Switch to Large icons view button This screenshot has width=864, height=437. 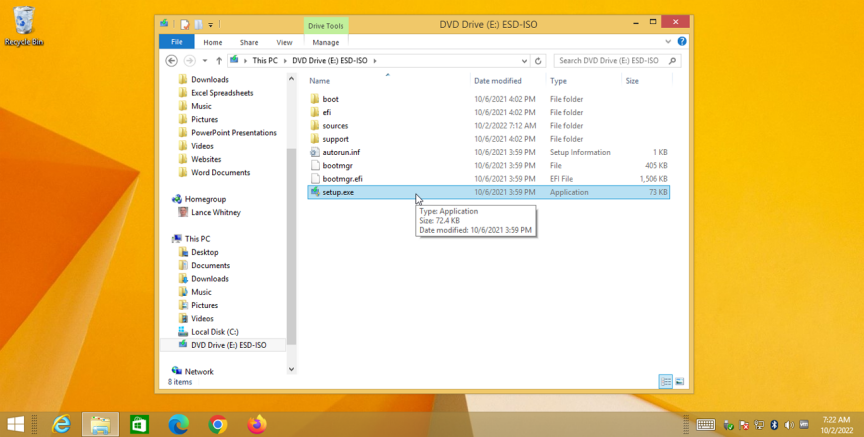(680, 381)
